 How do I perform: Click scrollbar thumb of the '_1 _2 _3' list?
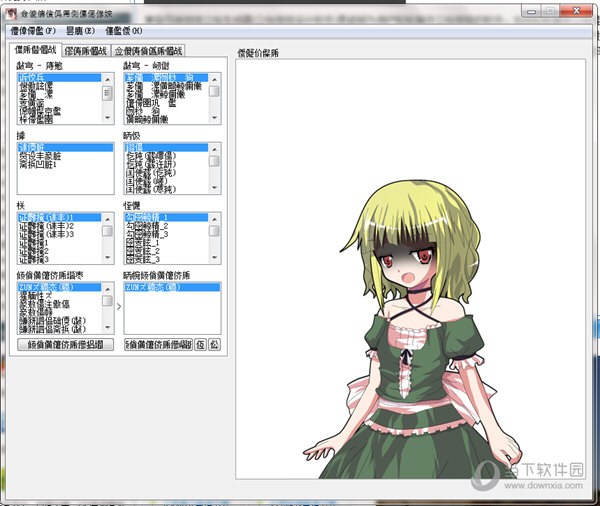click(x=214, y=231)
